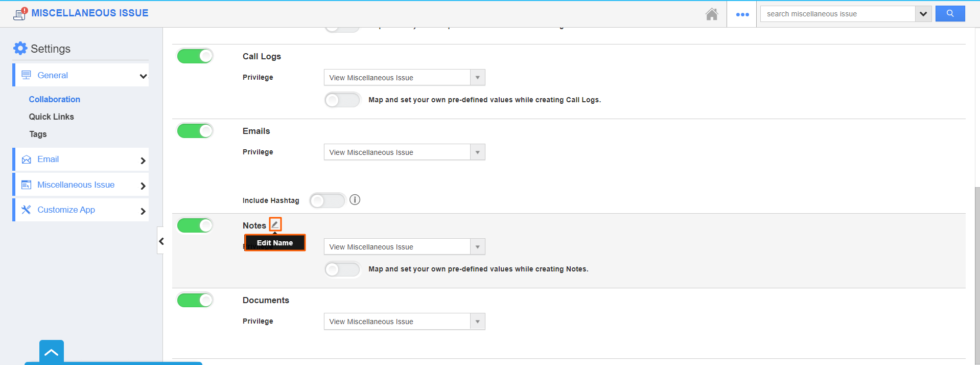Click the blue search magnifier button
The image size is (980, 365).
950,14
